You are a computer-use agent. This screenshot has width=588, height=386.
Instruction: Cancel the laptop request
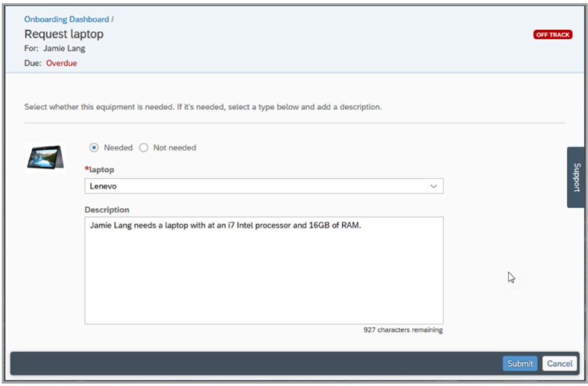tap(559, 364)
